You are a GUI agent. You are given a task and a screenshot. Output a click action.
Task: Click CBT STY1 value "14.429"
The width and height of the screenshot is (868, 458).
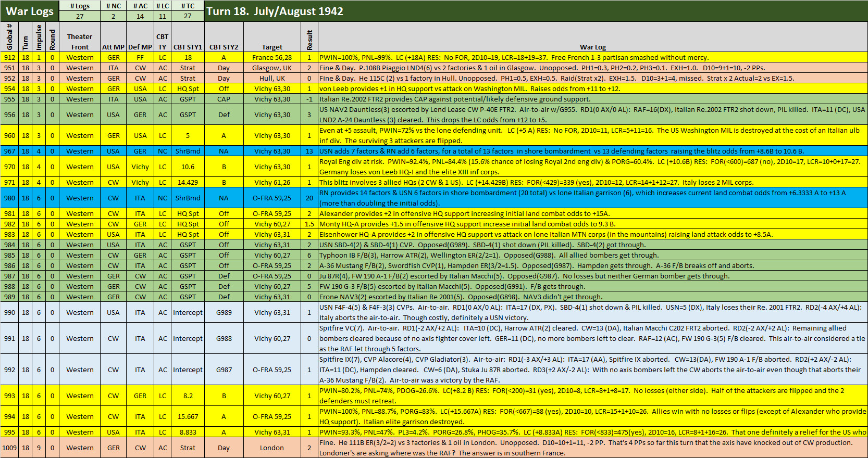(x=188, y=182)
